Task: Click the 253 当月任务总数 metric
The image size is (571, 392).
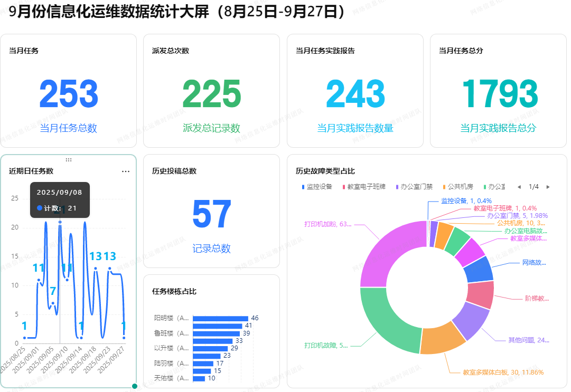Action: [x=69, y=95]
